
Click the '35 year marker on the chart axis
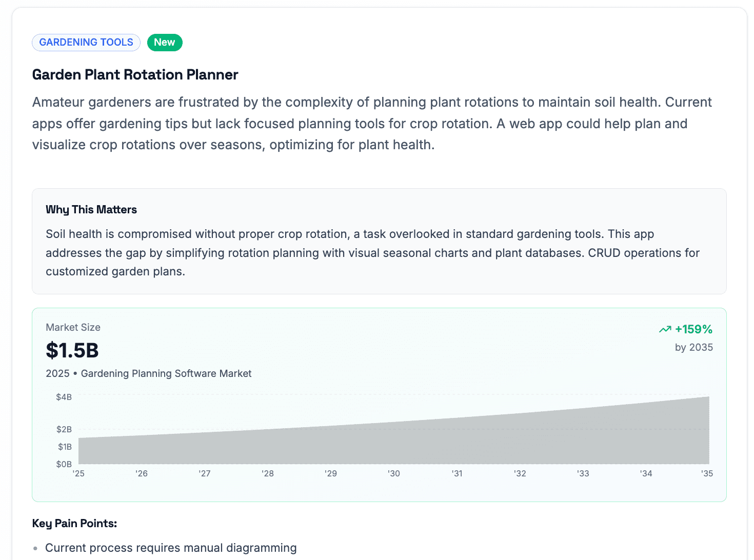pos(706,473)
